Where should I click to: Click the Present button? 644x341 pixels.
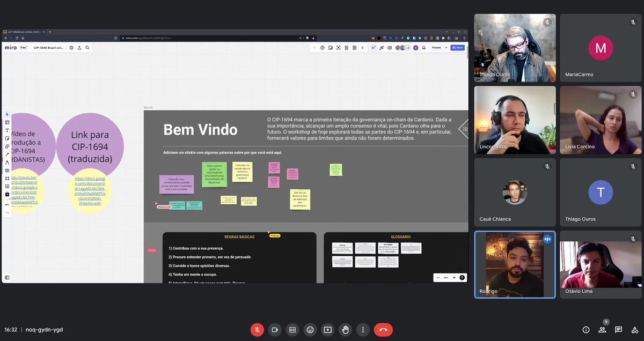[436, 48]
